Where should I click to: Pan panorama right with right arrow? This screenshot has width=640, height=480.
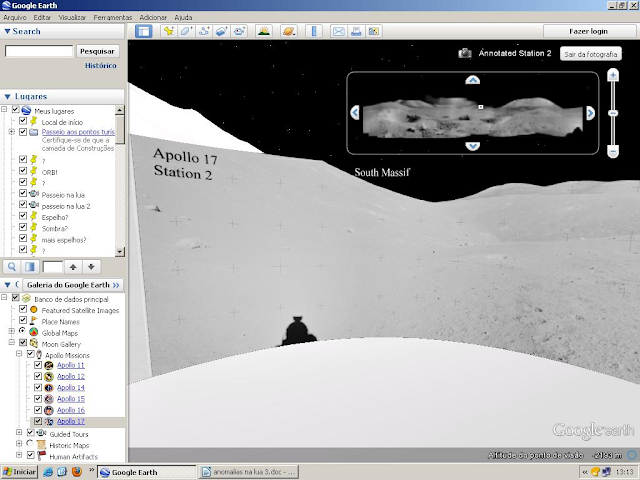coord(590,113)
